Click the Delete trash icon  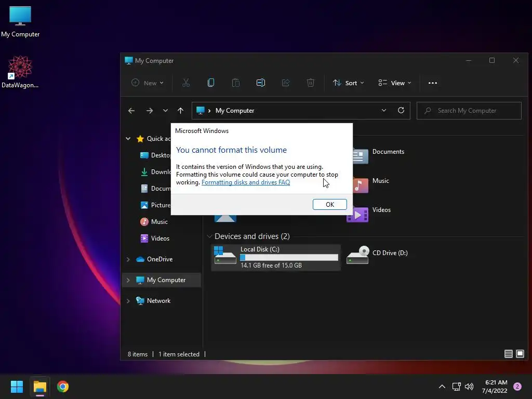click(x=311, y=83)
